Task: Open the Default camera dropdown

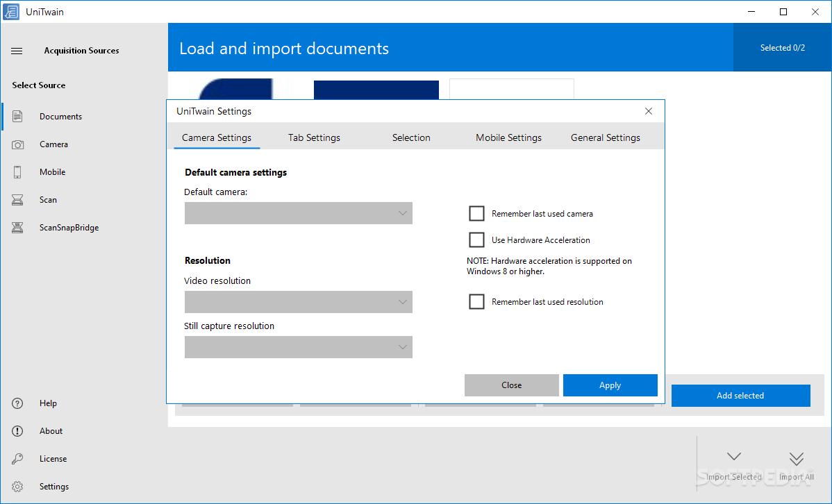Action: tap(298, 212)
